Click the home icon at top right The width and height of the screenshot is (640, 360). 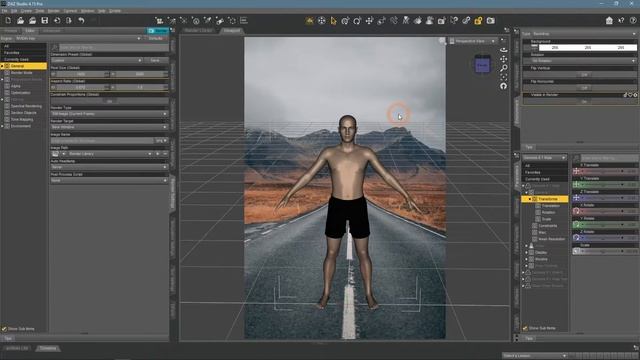tap(609, 20)
